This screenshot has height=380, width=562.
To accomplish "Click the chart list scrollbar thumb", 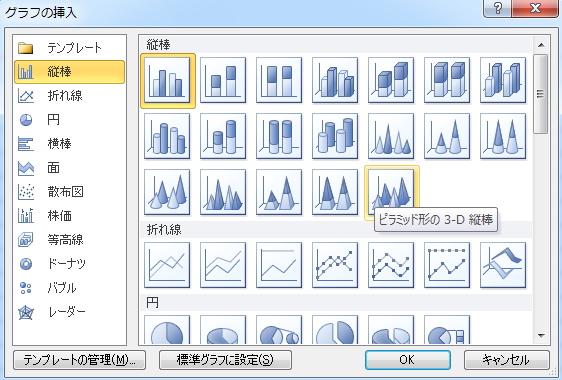I will (x=540, y=94).
